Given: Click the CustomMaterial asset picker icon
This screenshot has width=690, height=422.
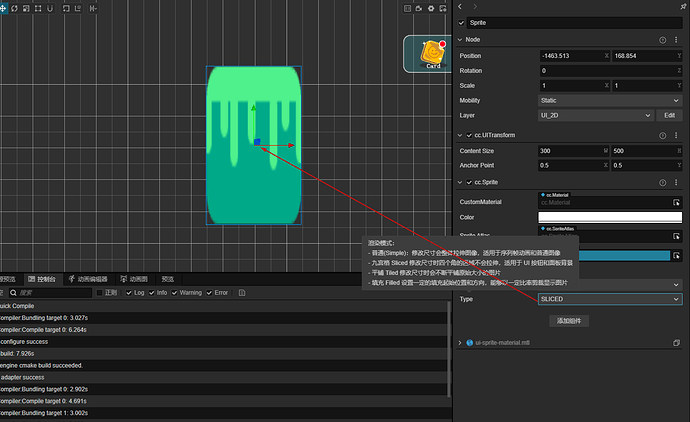Looking at the screenshot, I should point(676,202).
